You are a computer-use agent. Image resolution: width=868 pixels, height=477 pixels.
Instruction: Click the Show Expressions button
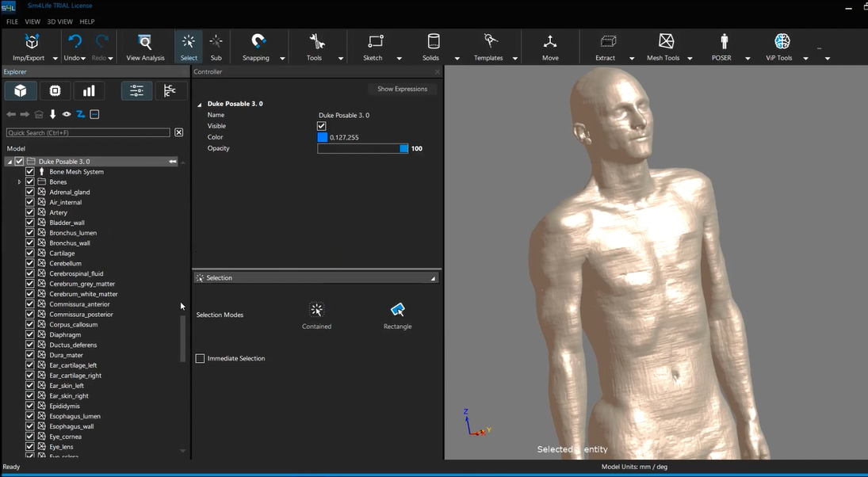point(402,89)
